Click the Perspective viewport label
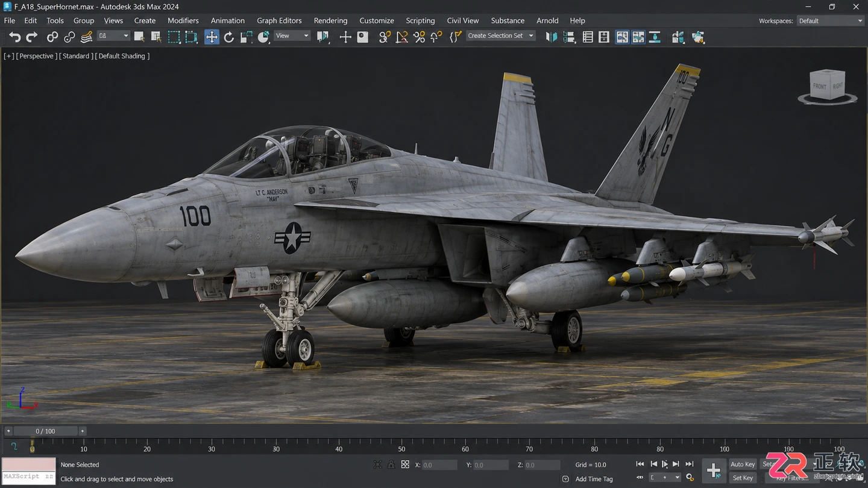The image size is (868, 488). (37, 56)
